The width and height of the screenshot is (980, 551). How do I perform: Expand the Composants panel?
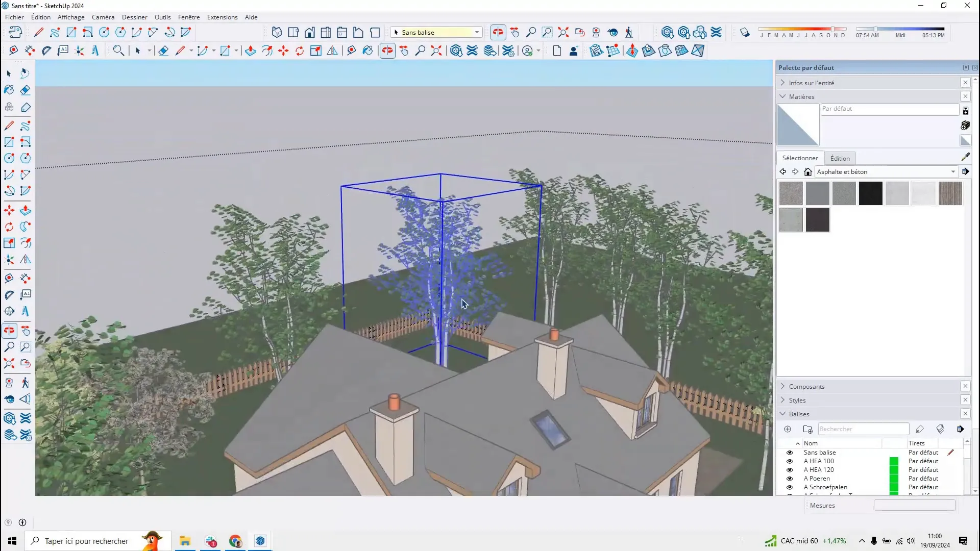[782, 386]
